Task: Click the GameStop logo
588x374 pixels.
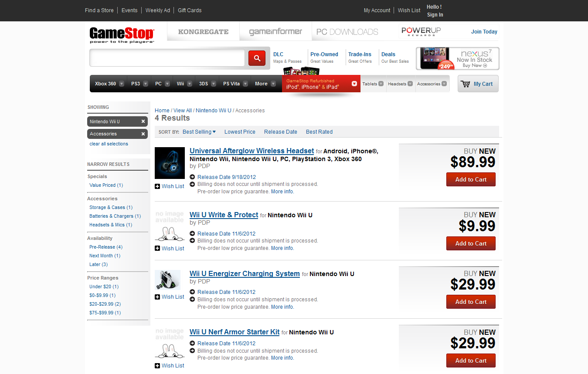Action: tap(122, 35)
